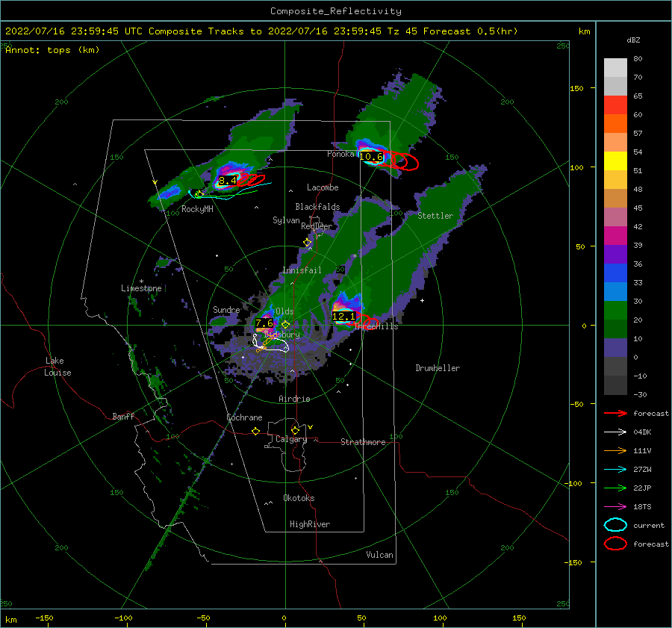The image size is (672, 628).
Task: Click the red forecast ellipse legend icon
Action: [615, 544]
